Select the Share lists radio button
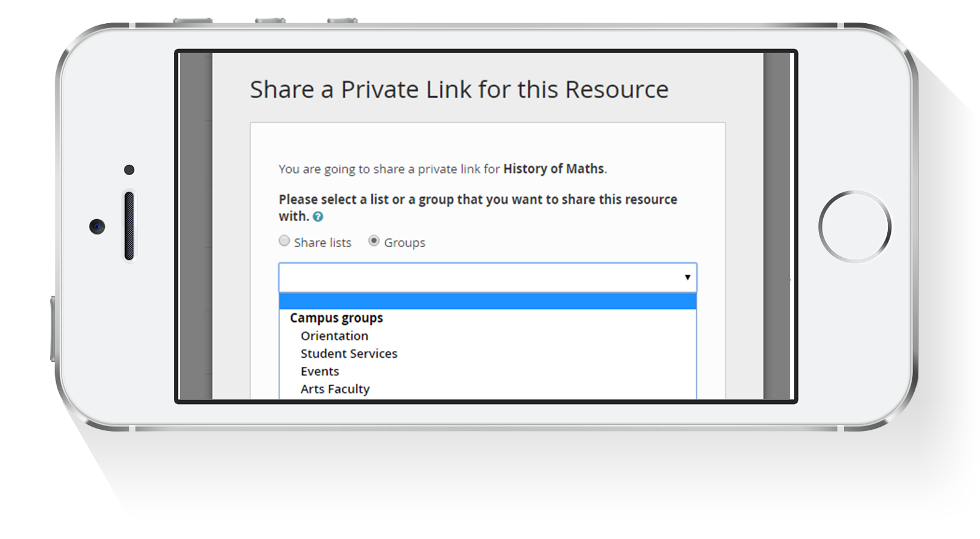The image size is (980, 539). [x=284, y=241]
